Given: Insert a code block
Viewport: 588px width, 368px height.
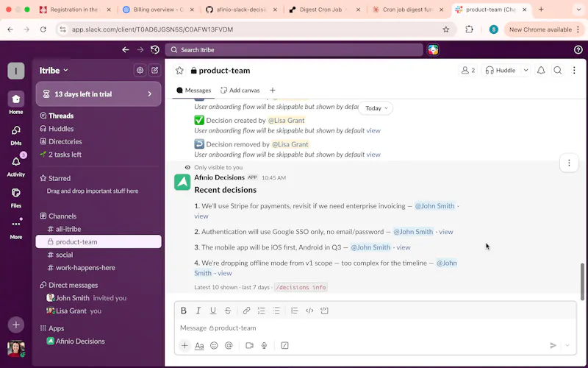Looking at the screenshot, I should (324, 311).
